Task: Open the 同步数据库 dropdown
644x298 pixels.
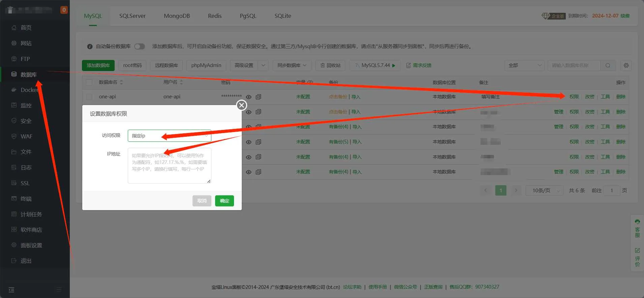Action: (x=292, y=65)
